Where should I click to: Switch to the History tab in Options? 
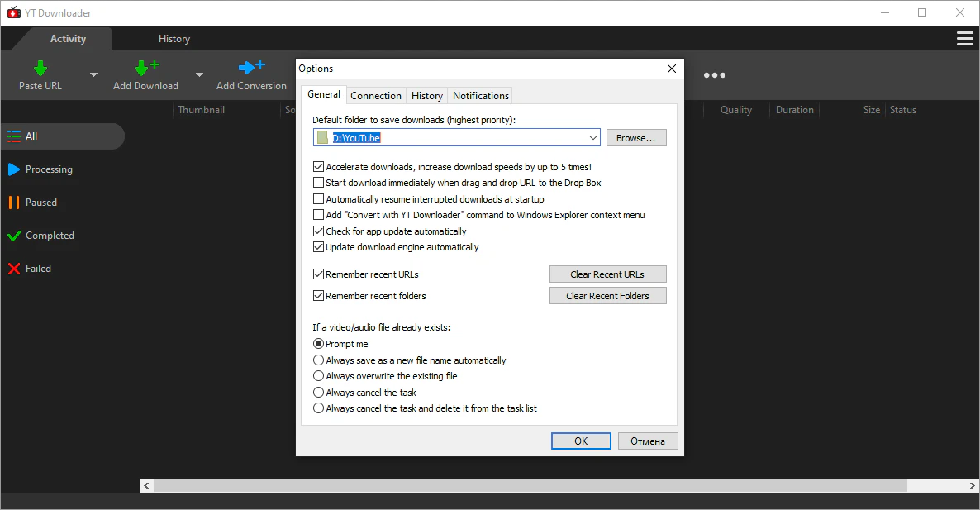(426, 95)
